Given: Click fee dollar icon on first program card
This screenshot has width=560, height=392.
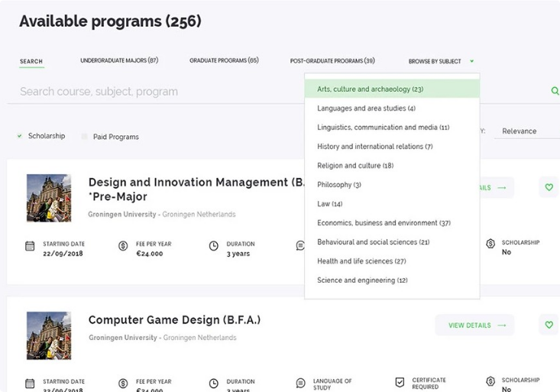Looking at the screenshot, I should click(123, 246).
